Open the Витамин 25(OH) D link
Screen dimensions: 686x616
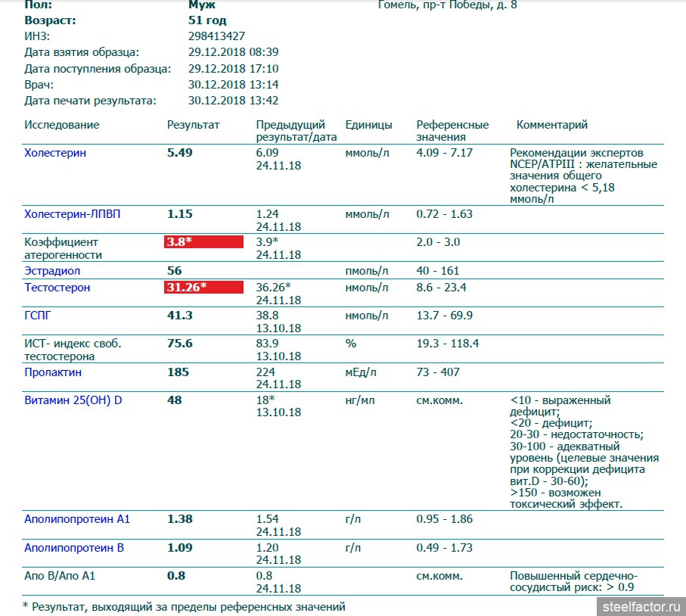pos(73,400)
